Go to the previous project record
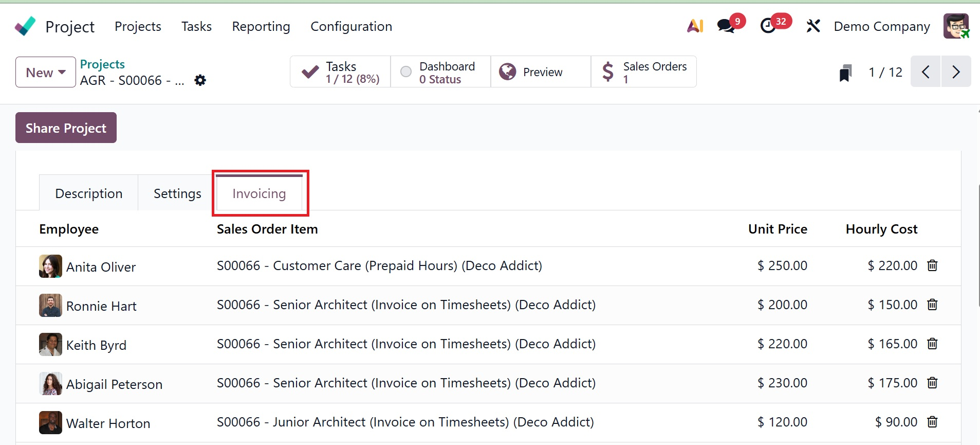This screenshot has height=445, width=980. 926,72
